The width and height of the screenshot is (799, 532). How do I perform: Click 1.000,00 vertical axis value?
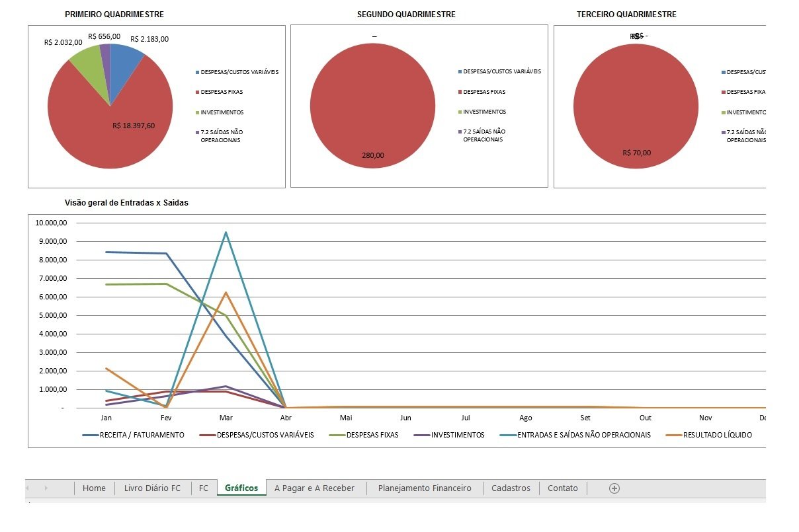click(52, 389)
